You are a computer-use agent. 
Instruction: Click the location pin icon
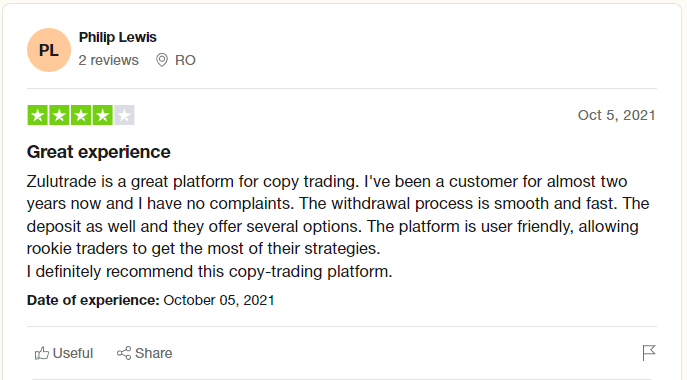point(162,60)
